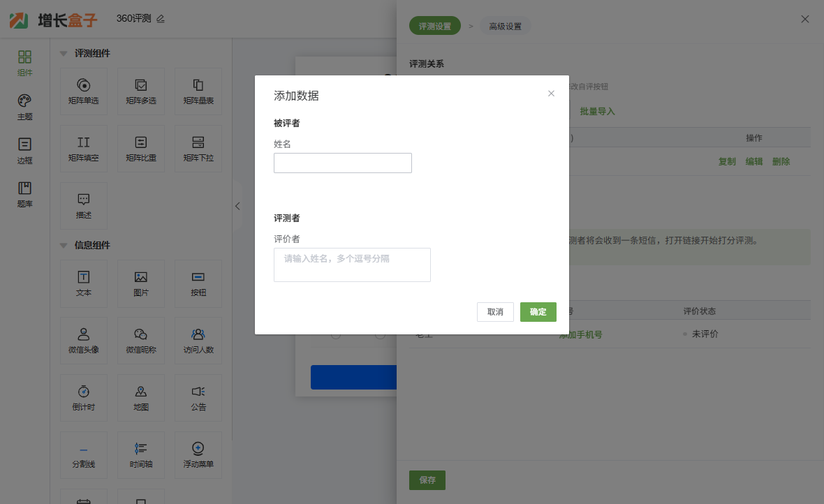Click the 复制 copy link
Viewport: 824px width, 504px height.
(727, 161)
